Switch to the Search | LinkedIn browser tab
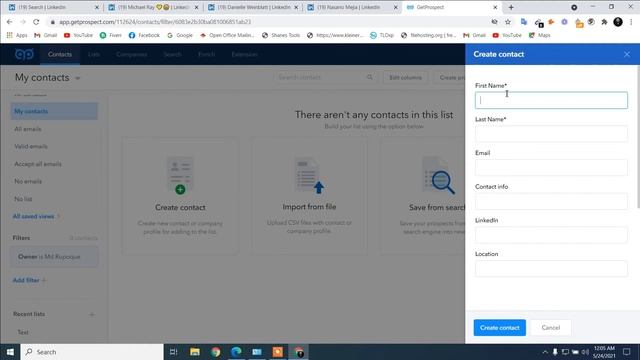Screen dimensions: 640x360 click(52, 7)
